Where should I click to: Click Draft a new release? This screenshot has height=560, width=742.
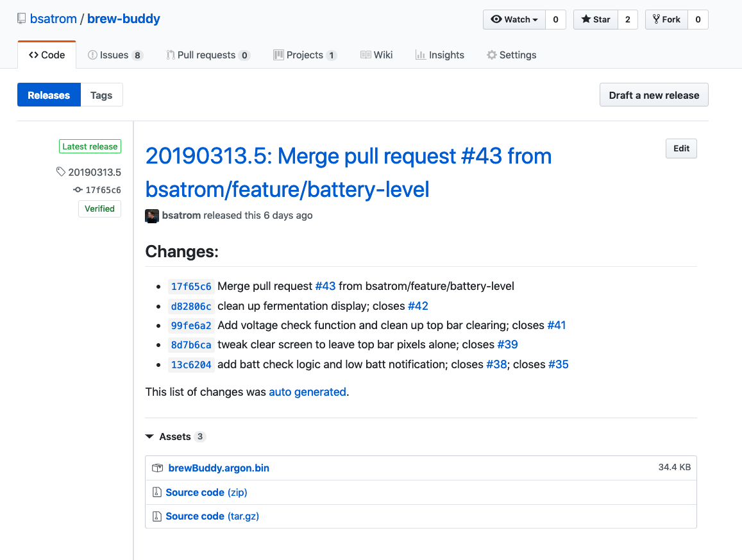(654, 95)
